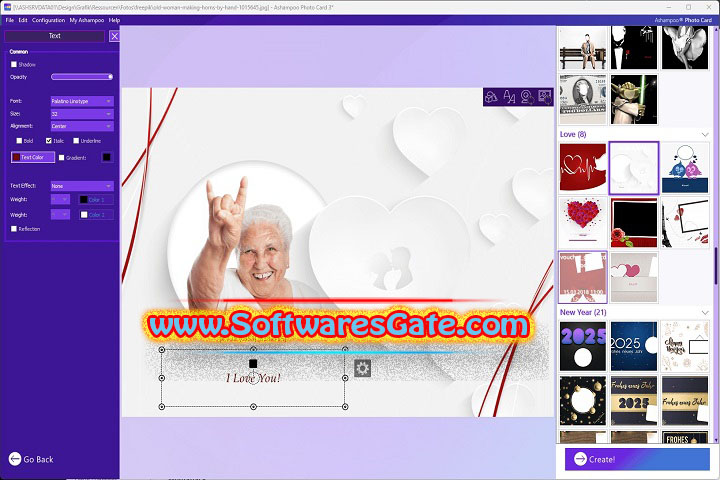Click the dark red Text Color swatch

tap(17, 157)
